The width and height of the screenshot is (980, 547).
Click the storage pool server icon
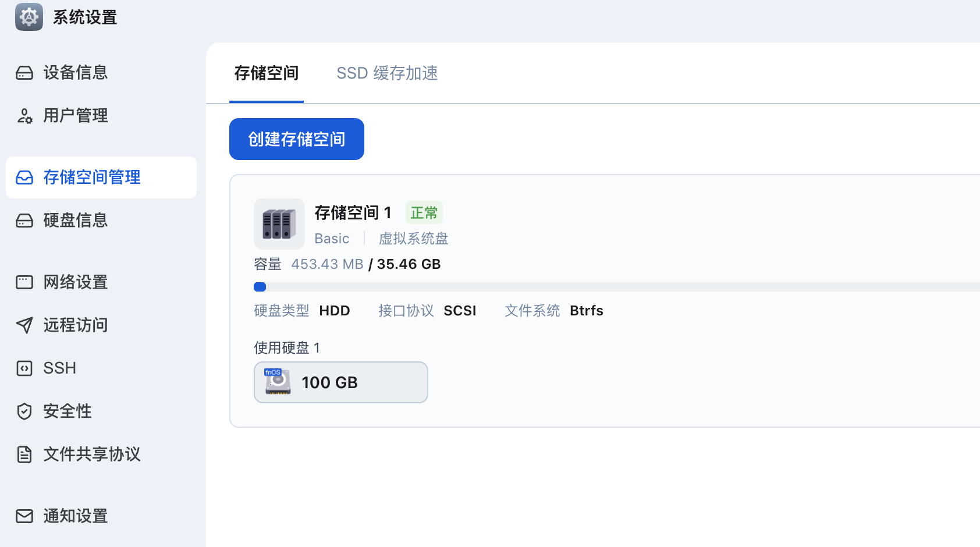coord(279,224)
